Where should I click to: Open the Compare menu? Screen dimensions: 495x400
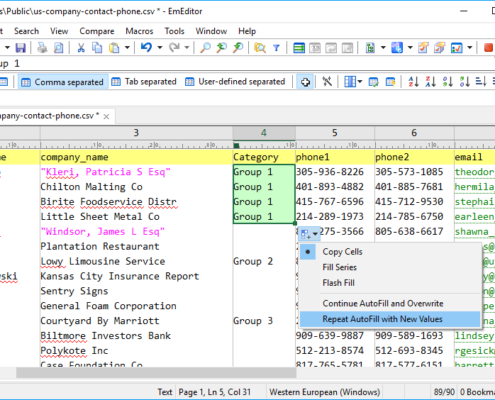[x=97, y=31]
